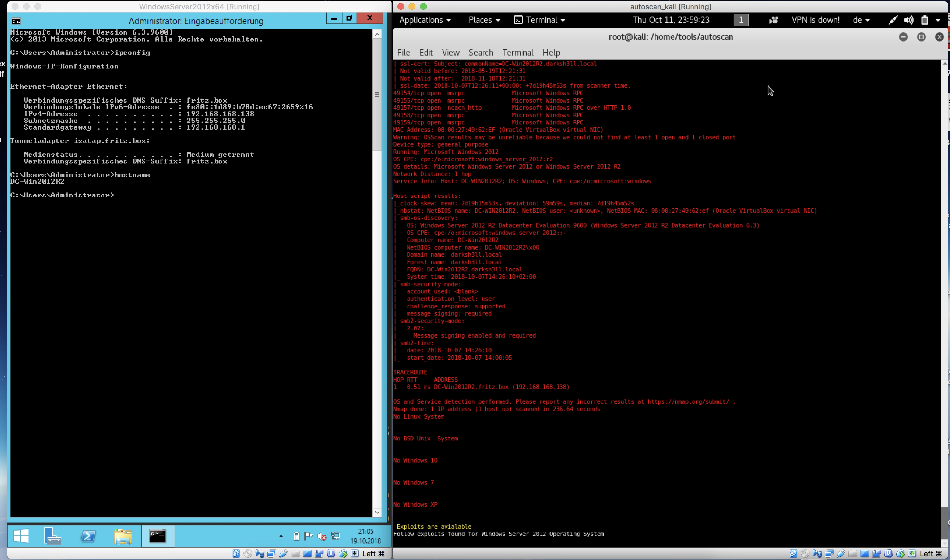Click the Windows tray power icon
The image size is (950, 560).
[x=297, y=536]
